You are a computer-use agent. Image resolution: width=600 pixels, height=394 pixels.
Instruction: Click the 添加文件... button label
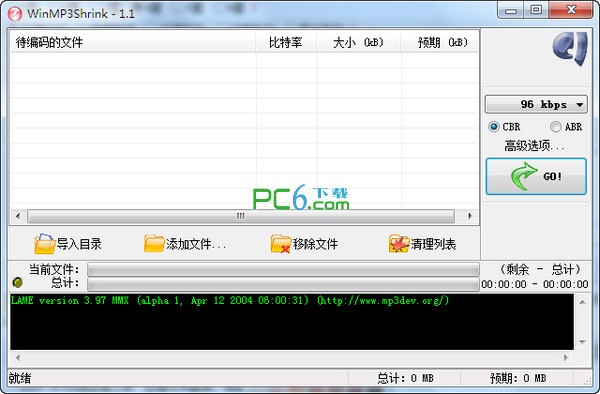click(x=196, y=244)
